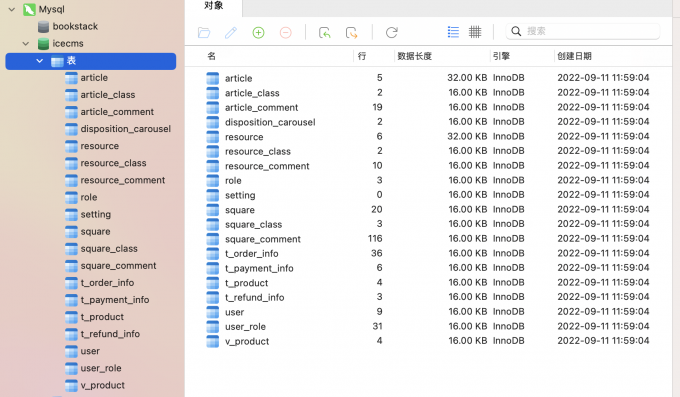
Task: Select the 对象 tab
Action: pyautogui.click(x=214, y=6)
